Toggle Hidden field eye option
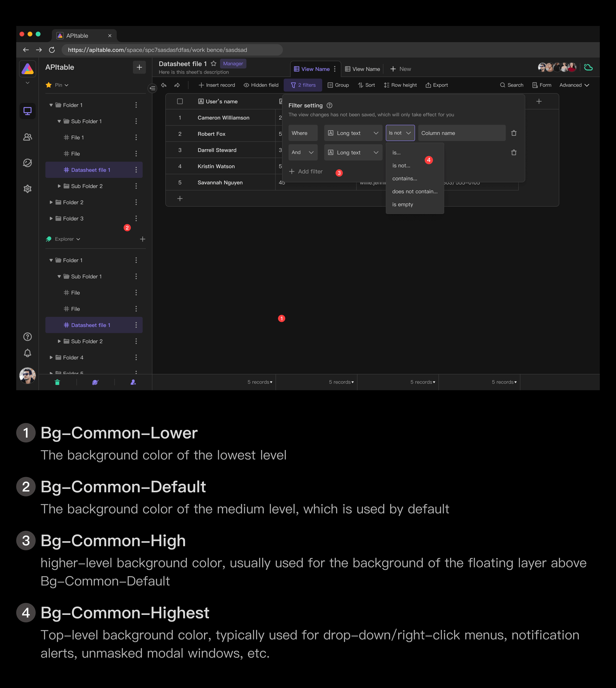The image size is (616, 688). coord(261,85)
